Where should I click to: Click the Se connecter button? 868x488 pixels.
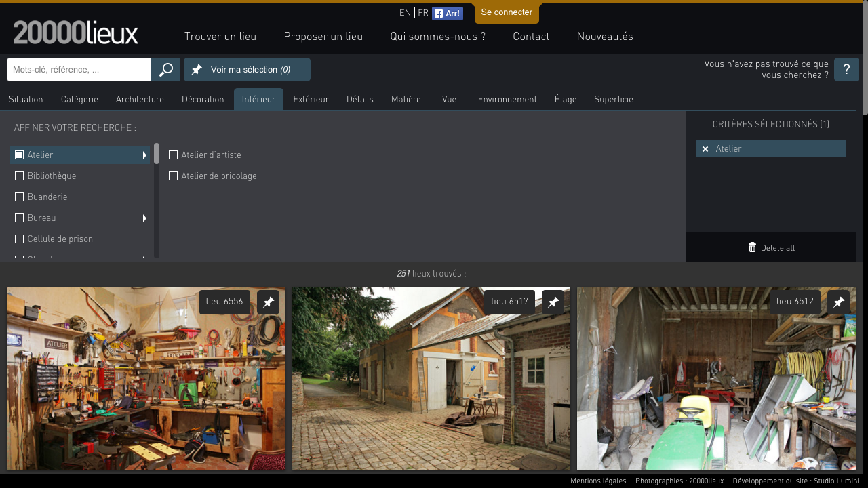click(507, 12)
